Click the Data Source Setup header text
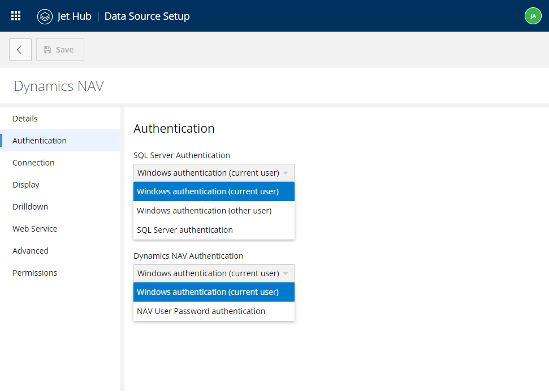This screenshot has height=392, width=549. (147, 16)
